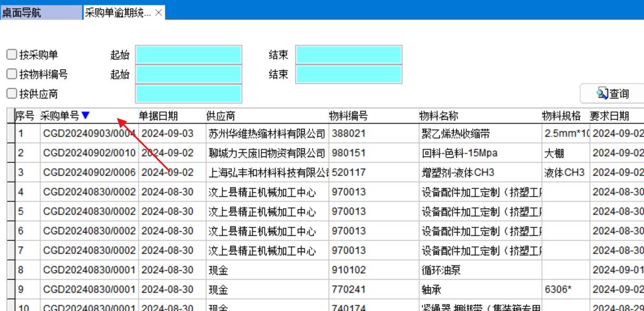
Task: Click the 按物料编号 结束 field
Action: [349, 74]
